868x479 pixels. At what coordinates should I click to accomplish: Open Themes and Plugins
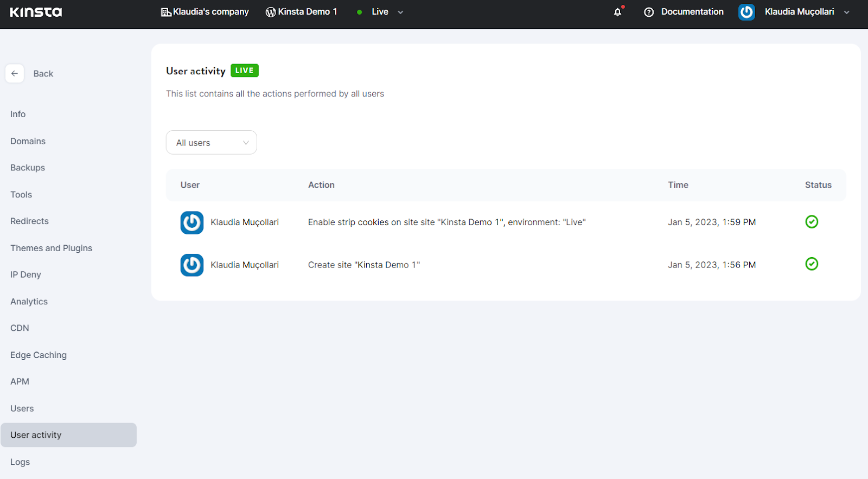coord(51,248)
